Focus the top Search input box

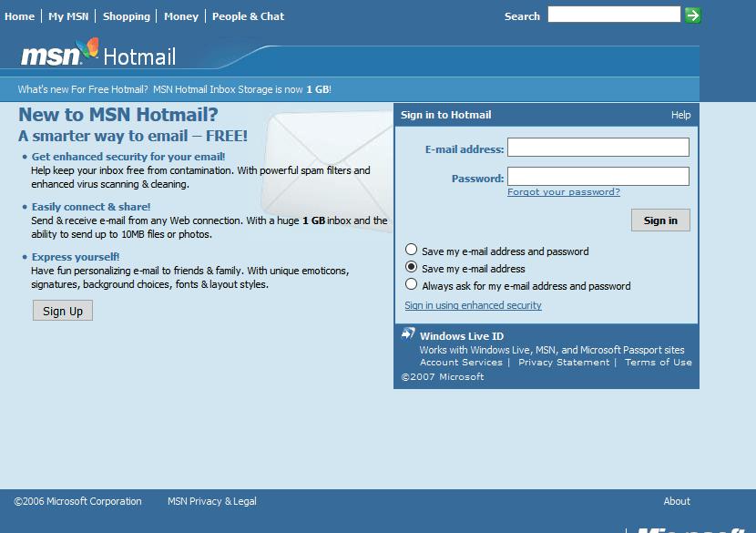tap(614, 15)
